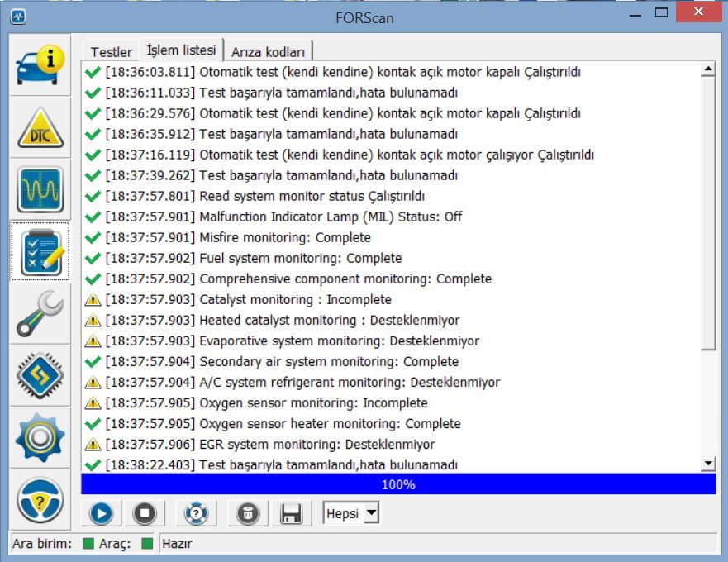Clear the log with the trash icon

(x=248, y=513)
